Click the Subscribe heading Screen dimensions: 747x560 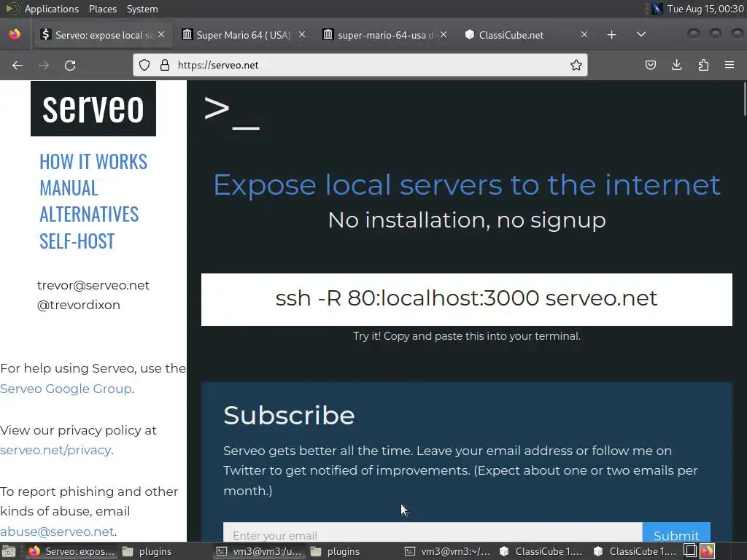[x=289, y=415]
